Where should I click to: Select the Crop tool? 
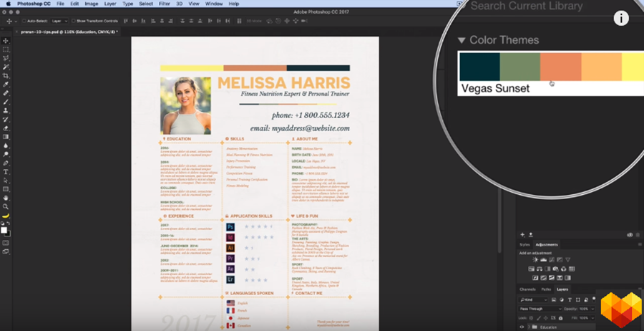coord(6,75)
